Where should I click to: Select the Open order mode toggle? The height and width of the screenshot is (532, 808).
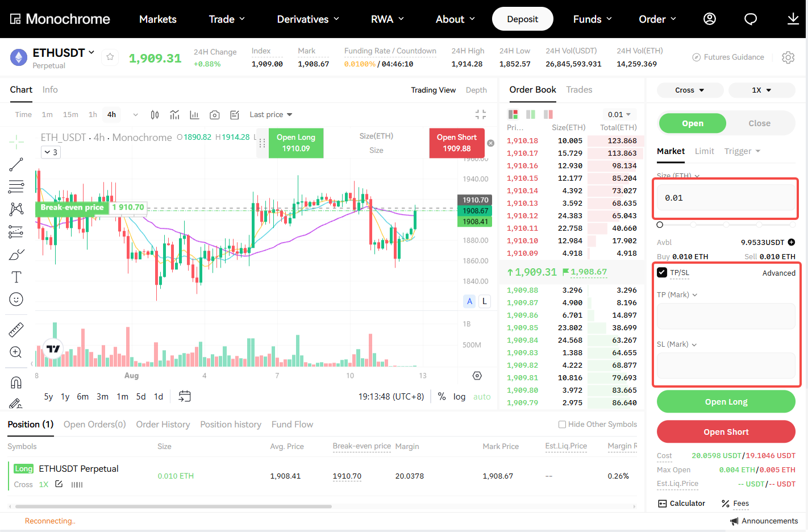pos(693,123)
